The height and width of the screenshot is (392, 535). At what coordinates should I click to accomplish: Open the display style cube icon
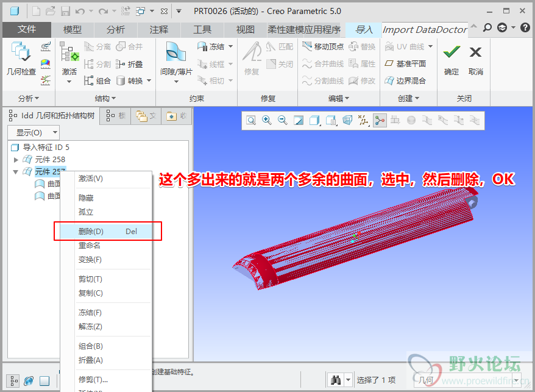pos(314,120)
